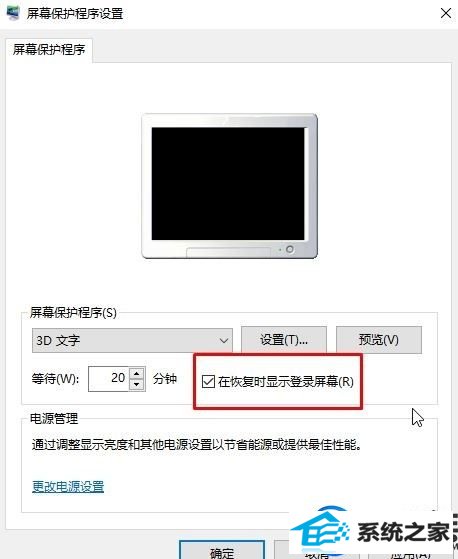Uncheck 在恢复时显示登录屏幕 checkbox

tap(208, 381)
